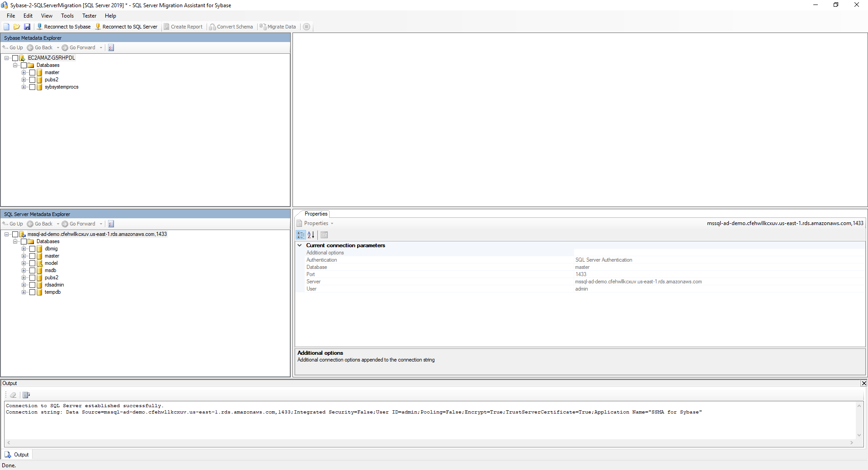Click the Migrate Data button

(278, 27)
